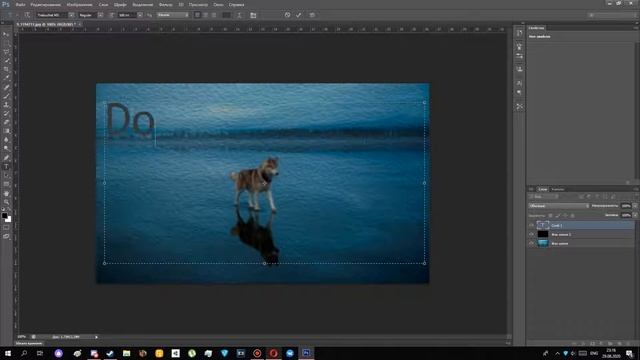Select the Eyedropper tool
Viewport: 640px width, 360px height.
(6, 78)
